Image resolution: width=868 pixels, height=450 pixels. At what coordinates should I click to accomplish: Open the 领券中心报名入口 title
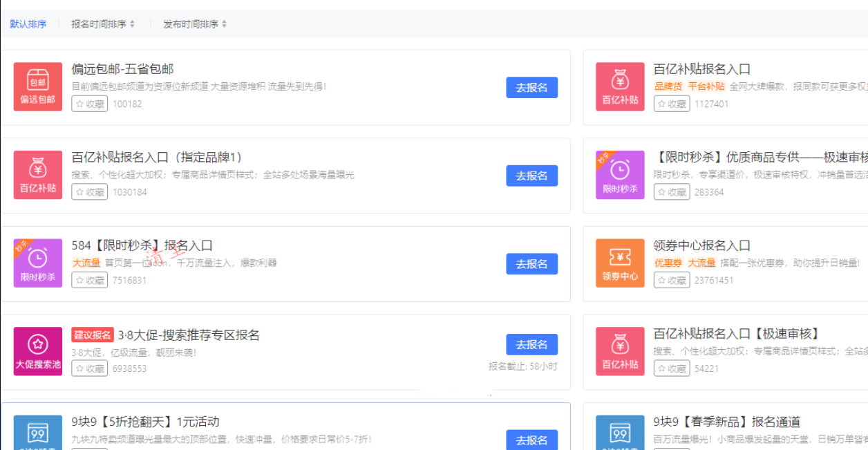[701, 245]
